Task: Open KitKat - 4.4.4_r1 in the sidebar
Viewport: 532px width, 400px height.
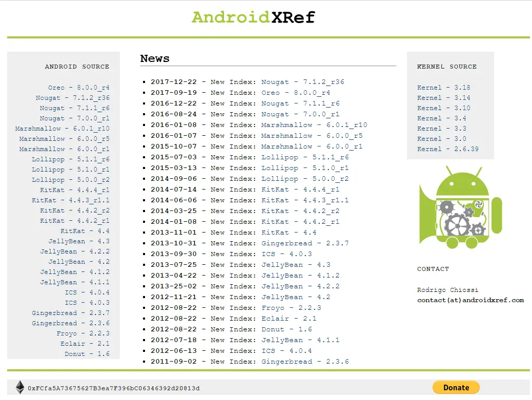Action: [x=75, y=190]
